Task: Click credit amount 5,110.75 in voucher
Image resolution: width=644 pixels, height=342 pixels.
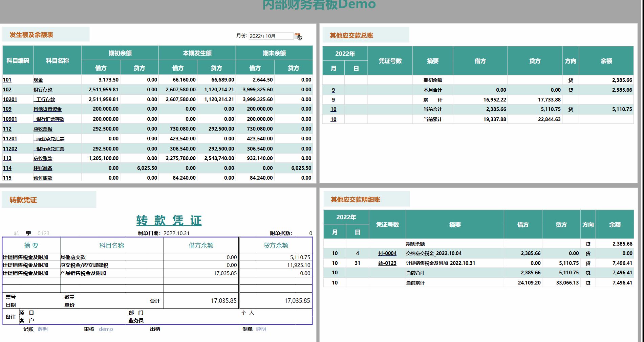Action: [x=300, y=257]
